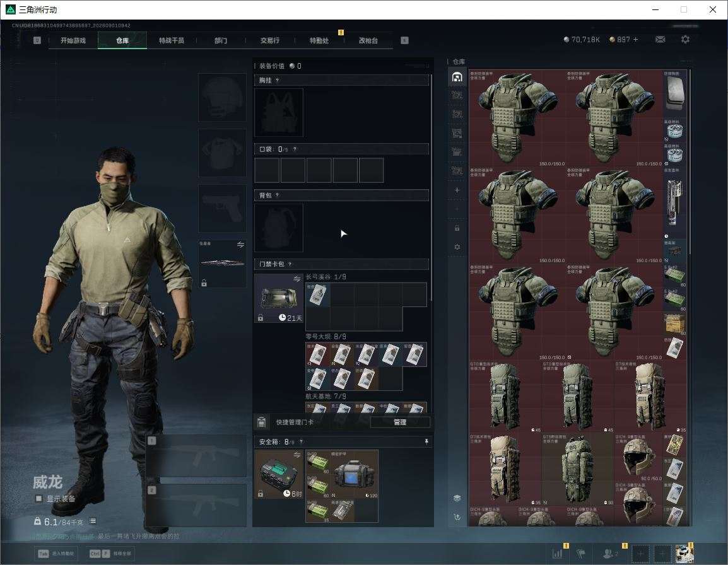The image size is (728, 565).
Task: Select the green ammo box with 15
Action: pyautogui.click(x=317, y=510)
